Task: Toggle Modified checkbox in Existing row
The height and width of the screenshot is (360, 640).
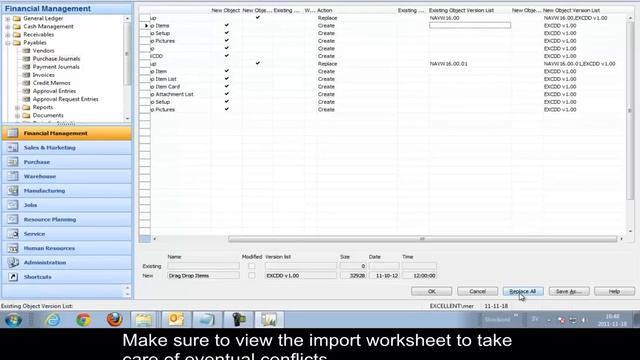Action: 251,266
